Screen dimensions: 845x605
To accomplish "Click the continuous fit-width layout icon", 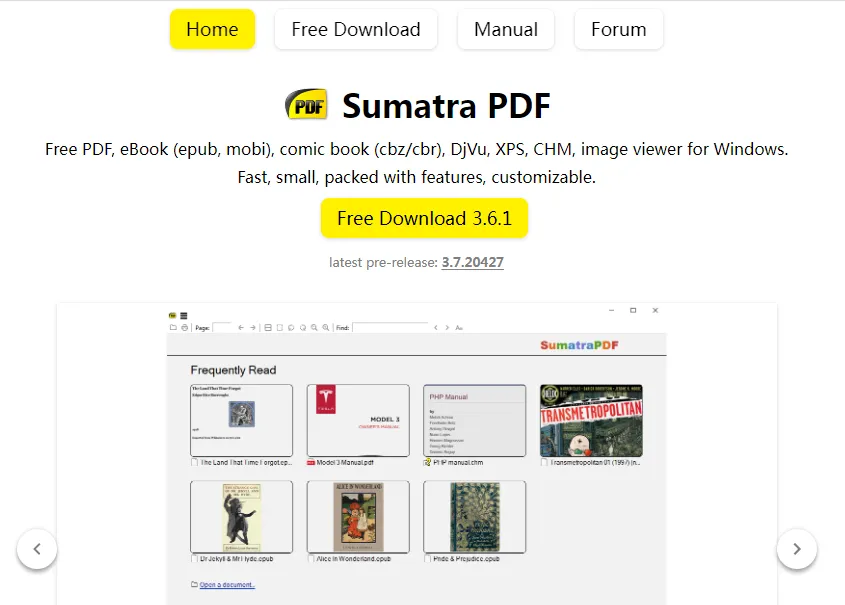I will pyautogui.click(x=268, y=328).
